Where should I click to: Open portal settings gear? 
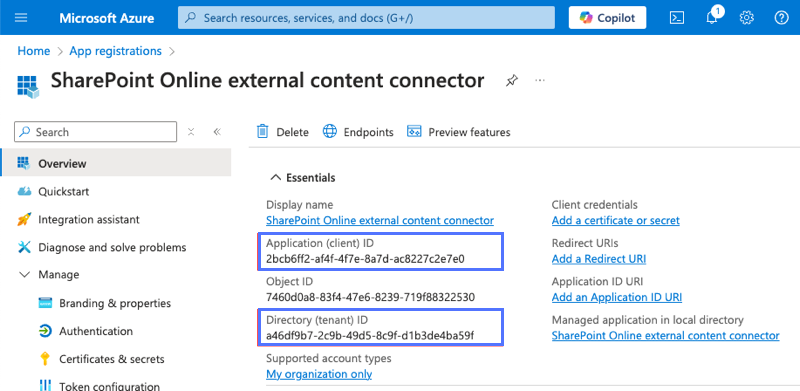746,18
